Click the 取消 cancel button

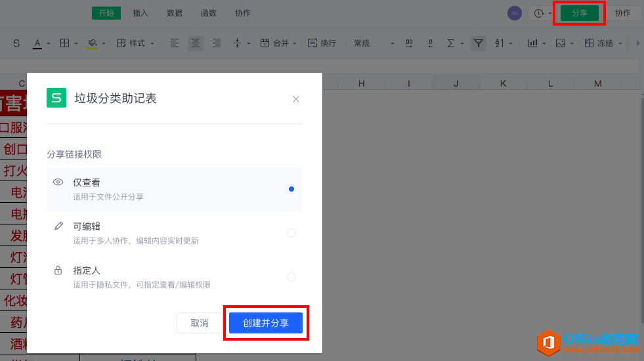[200, 323]
